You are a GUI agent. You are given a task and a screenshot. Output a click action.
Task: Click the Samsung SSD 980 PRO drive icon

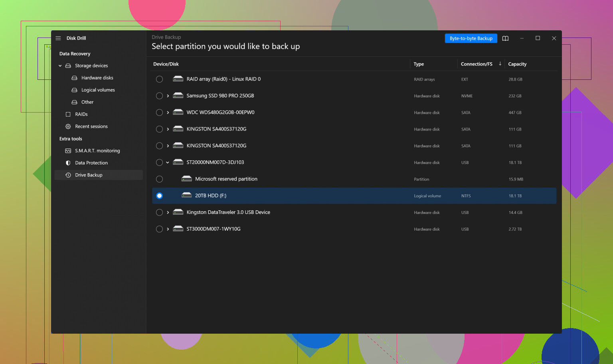tap(178, 96)
